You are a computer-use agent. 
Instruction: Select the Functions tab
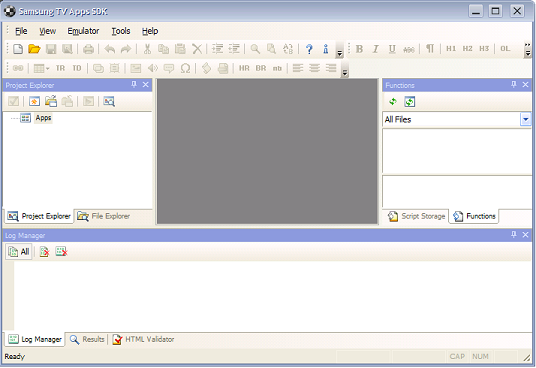[474, 216]
